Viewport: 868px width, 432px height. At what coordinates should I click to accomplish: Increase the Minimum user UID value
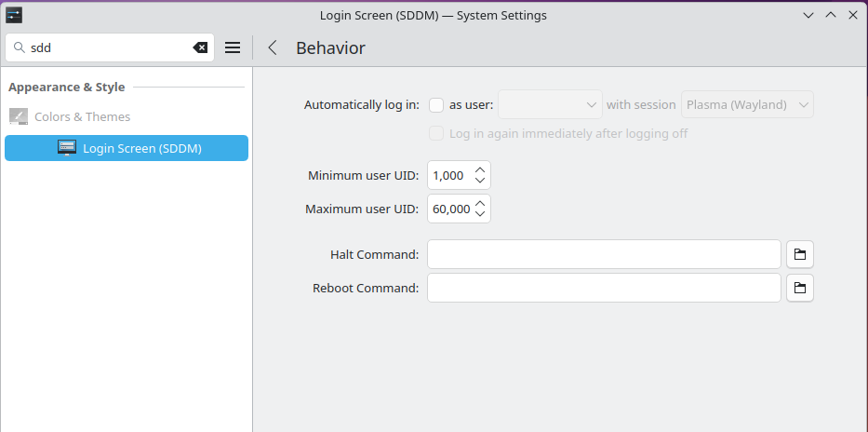coord(480,169)
